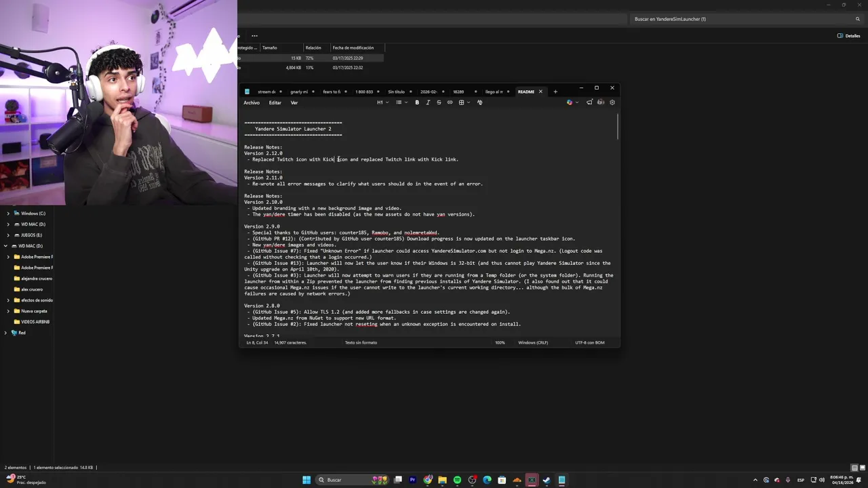868x488 pixels.
Task: Switch to the gnarly mi tab
Action: tap(299, 91)
